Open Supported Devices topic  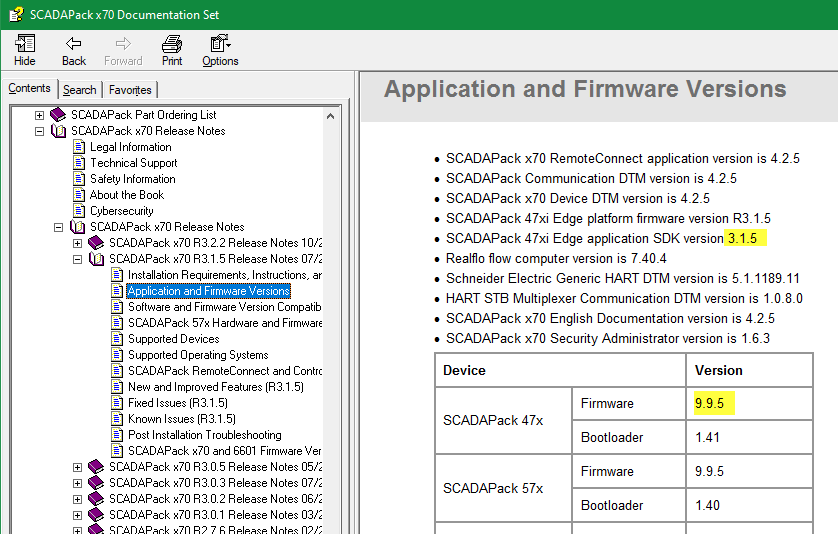(x=174, y=339)
